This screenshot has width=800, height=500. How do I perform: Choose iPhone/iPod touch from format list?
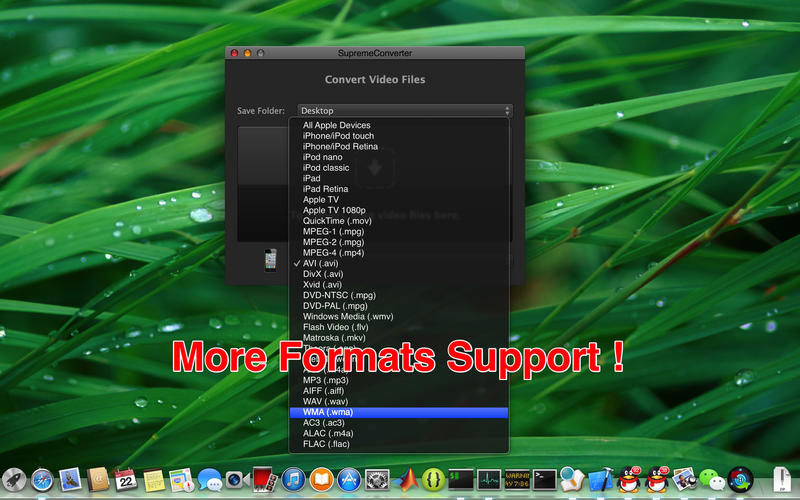[x=399, y=136]
